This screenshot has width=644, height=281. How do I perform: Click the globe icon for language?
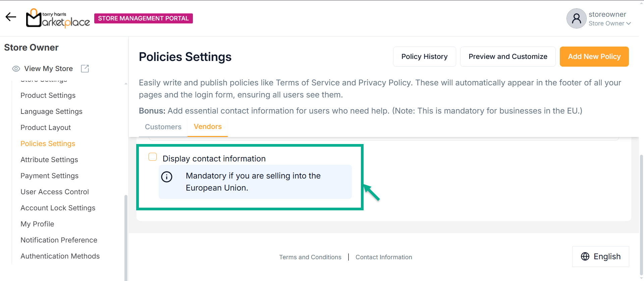pyautogui.click(x=585, y=257)
